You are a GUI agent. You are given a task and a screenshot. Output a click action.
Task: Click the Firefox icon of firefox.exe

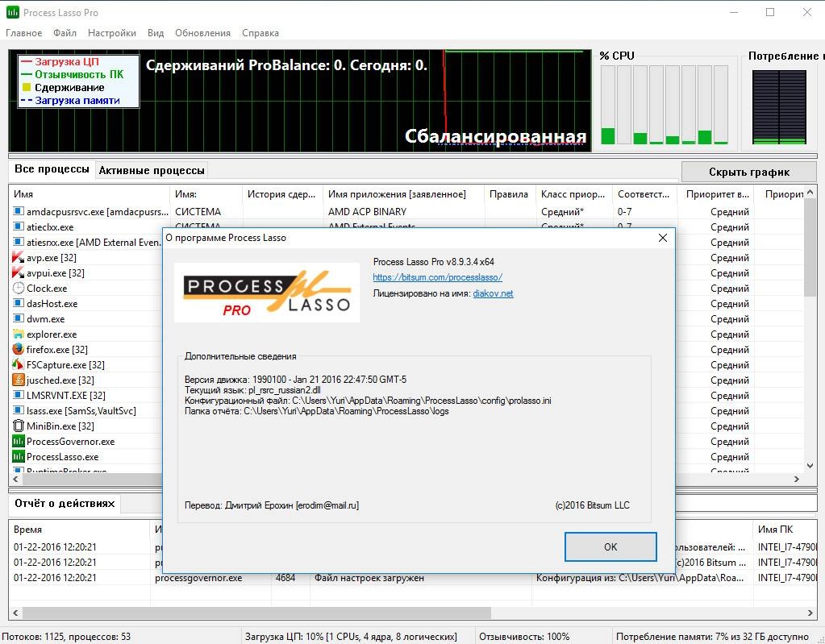point(19,349)
